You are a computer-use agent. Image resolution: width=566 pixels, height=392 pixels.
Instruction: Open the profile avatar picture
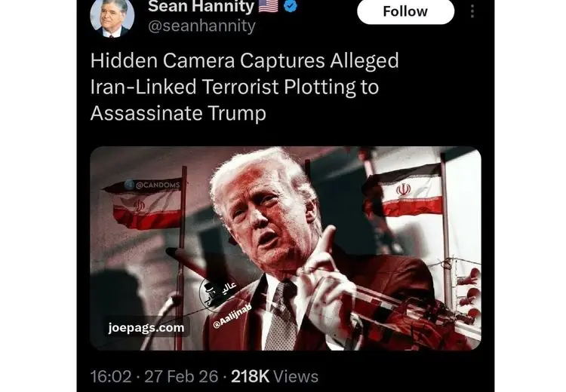tap(112, 17)
